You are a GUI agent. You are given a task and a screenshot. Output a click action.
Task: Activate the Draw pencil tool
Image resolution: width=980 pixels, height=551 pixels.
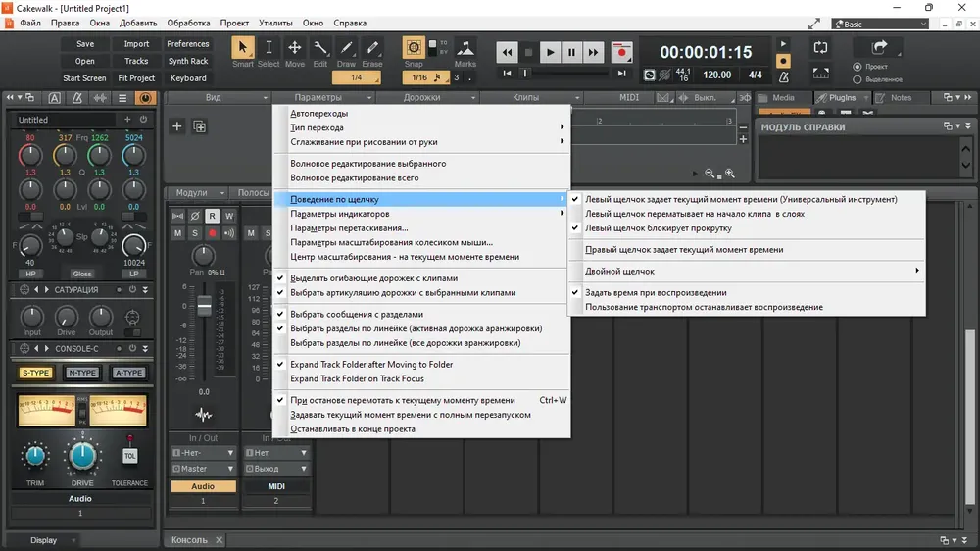(346, 47)
